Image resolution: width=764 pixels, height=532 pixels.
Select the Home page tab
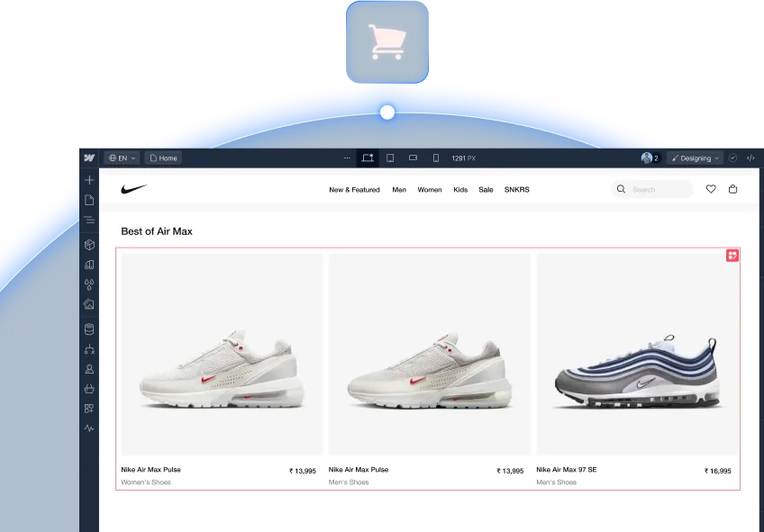coord(163,158)
